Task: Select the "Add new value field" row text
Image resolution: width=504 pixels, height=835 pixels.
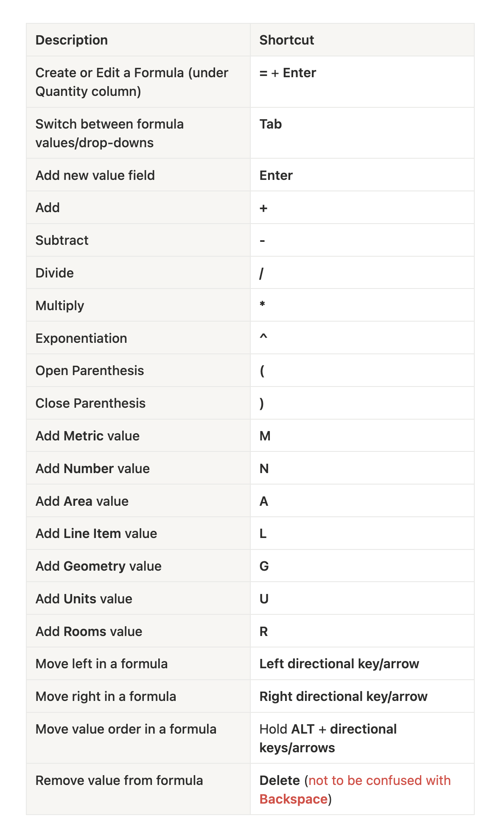Action: tap(95, 175)
